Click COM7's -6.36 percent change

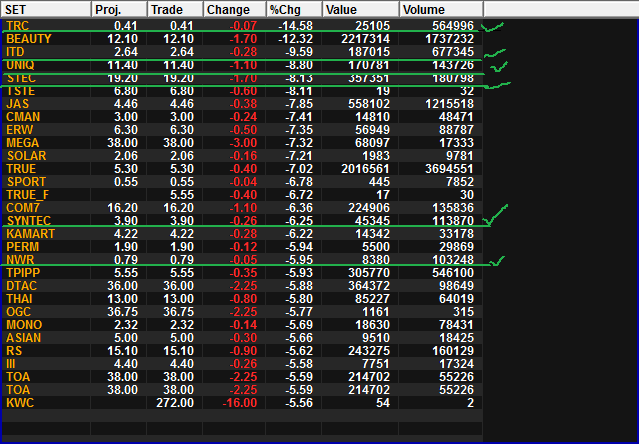pos(299,208)
